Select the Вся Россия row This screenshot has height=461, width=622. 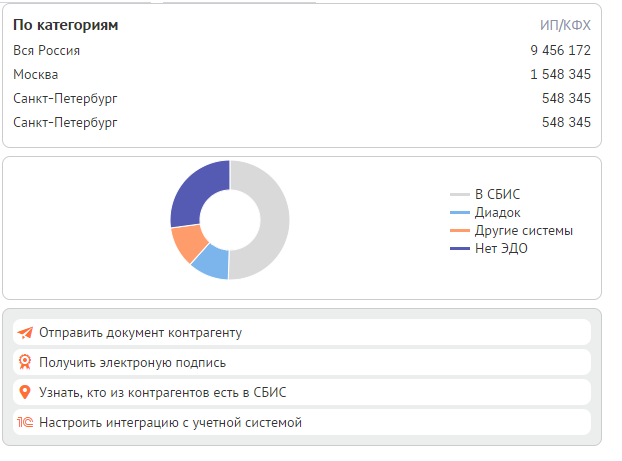[302, 50]
